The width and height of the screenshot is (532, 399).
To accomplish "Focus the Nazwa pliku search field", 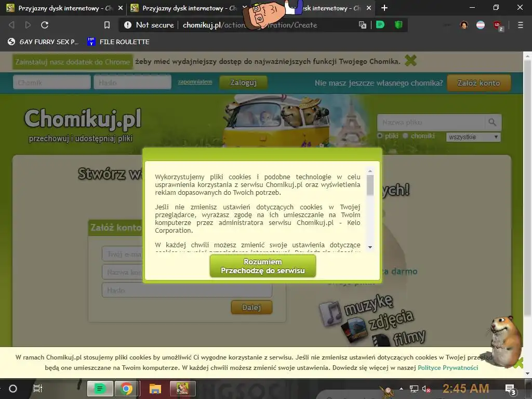I will (431, 122).
